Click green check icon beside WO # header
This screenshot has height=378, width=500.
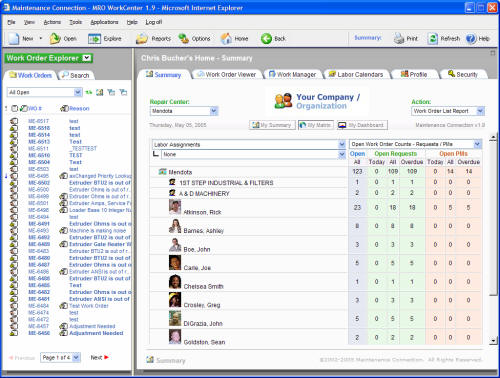point(23,108)
